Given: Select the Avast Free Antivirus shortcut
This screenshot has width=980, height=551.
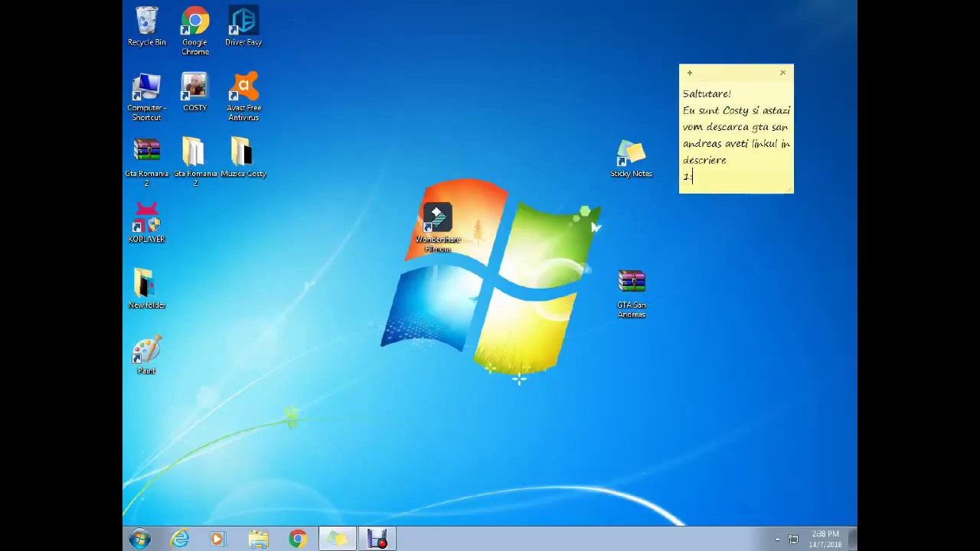Looking at the screenshot, I should point(243,96).
